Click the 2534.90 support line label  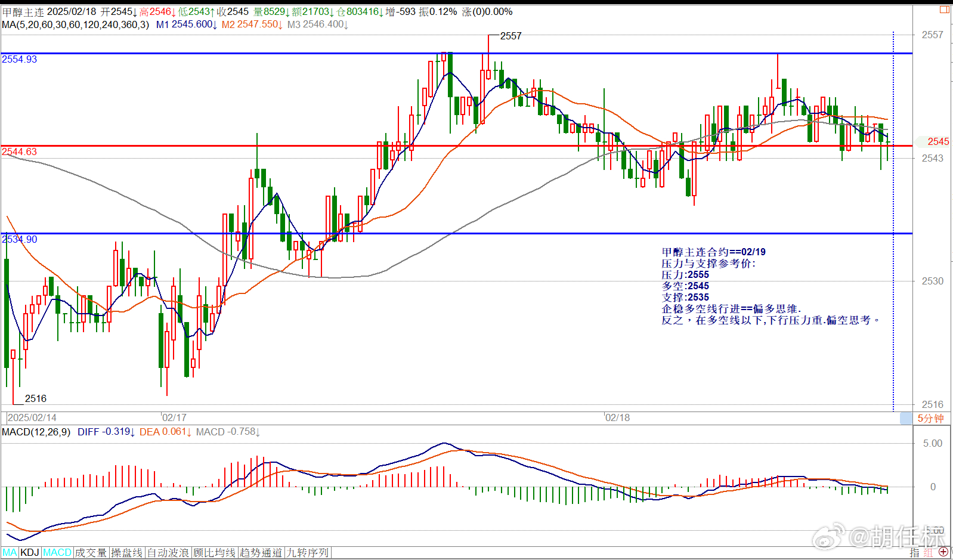click(x=20, y=240)
